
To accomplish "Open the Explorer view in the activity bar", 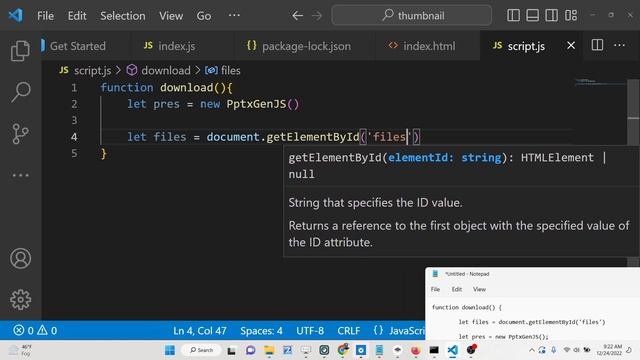I will coord(20,51).
